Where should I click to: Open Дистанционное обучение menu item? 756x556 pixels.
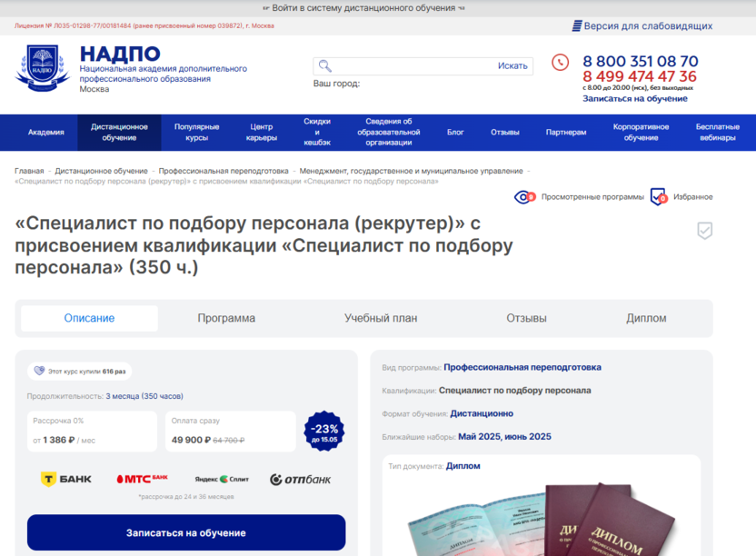click(x=119, y=132)
